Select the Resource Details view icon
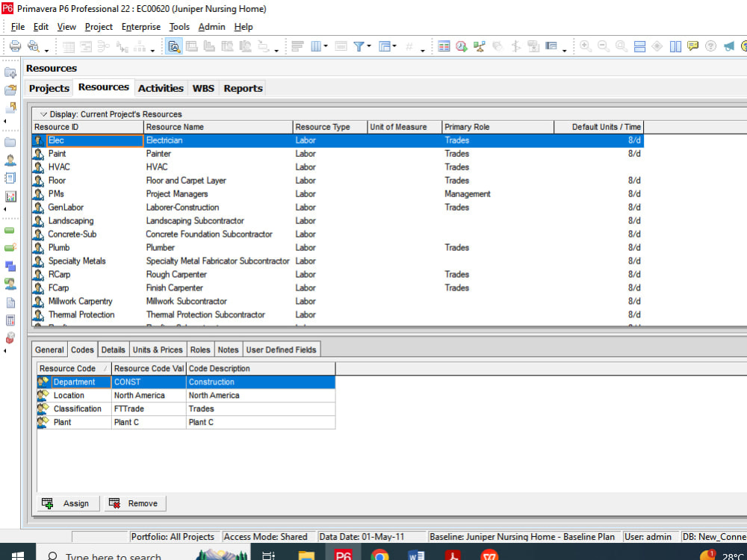Image resolution: width=747 pixels, height=560 pixels. [174, 46]
